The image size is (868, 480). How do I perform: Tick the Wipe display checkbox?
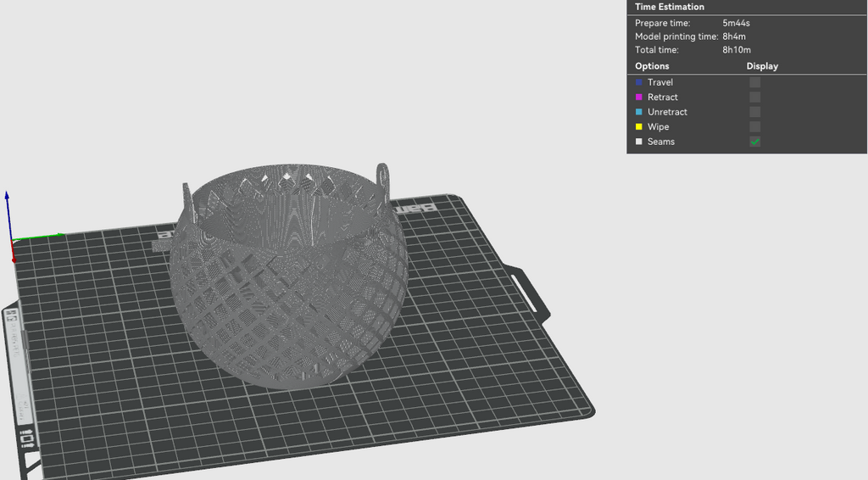[x=754, y=126]
